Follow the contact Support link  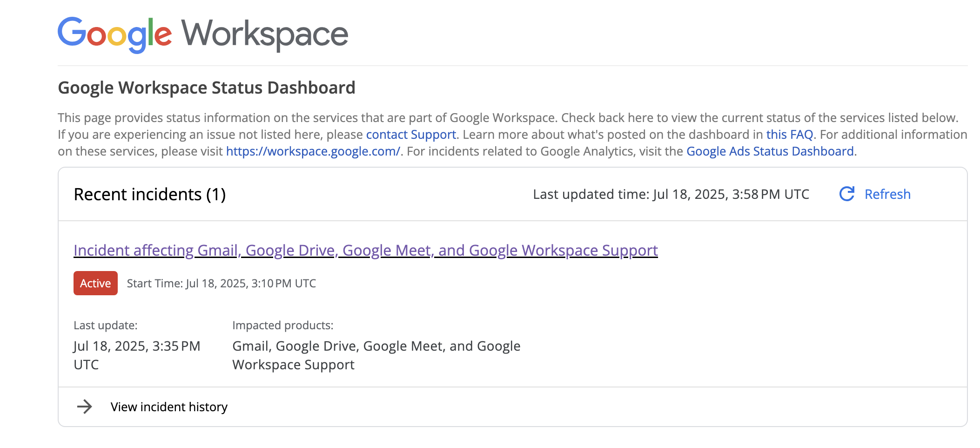(411, 135)
